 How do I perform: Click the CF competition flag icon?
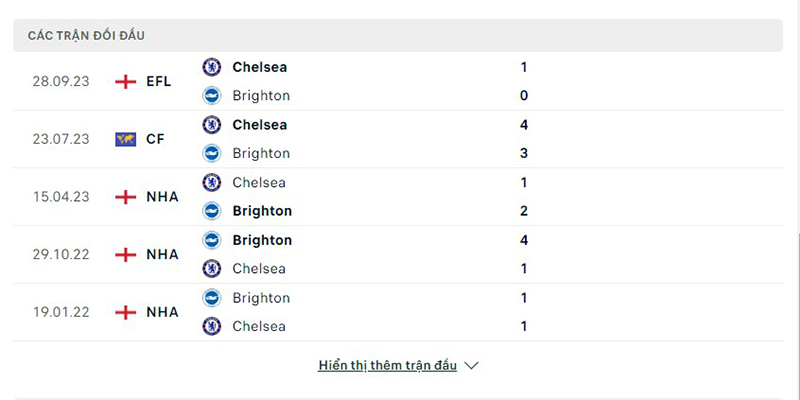125,139
